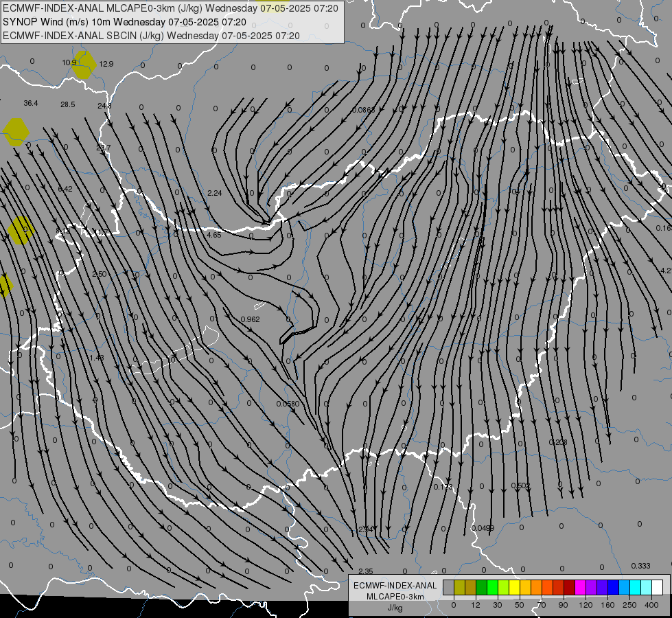This screenshot has width=672, height=618.
Task: Click the J/kg unit label in the legend
Action: (x=395, y=608)
